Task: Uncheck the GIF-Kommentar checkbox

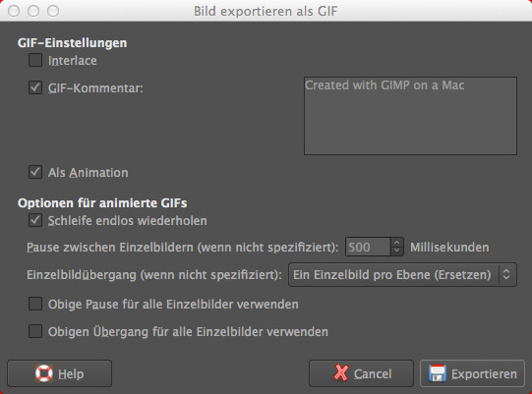Action: pos(35,87)
